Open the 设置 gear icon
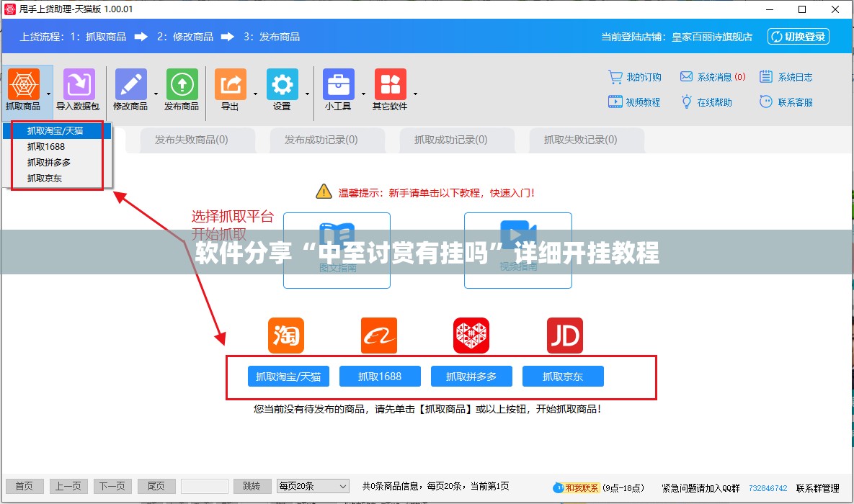This screenshot has height=504, width=854. [282, 84]
